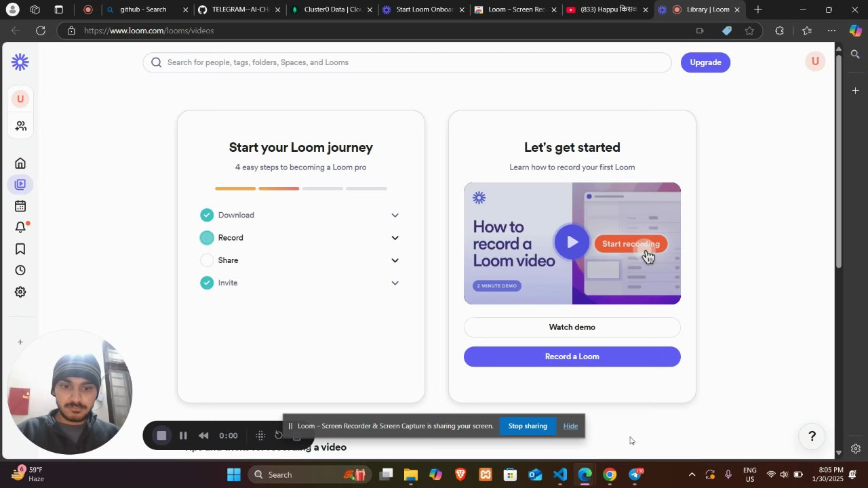Viewport: 868px width, 488px height.
Task: Open the browser favorites list icon
Action: (806, 30)
